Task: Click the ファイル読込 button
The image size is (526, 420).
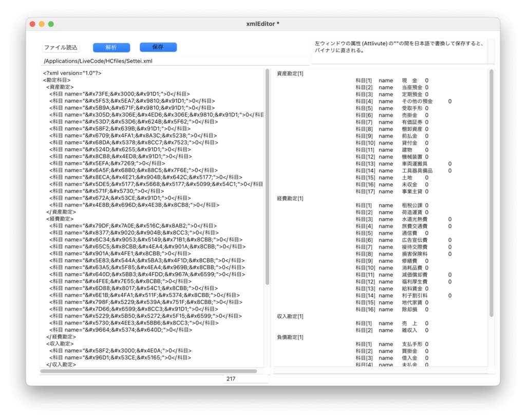Action: [61, 47]
